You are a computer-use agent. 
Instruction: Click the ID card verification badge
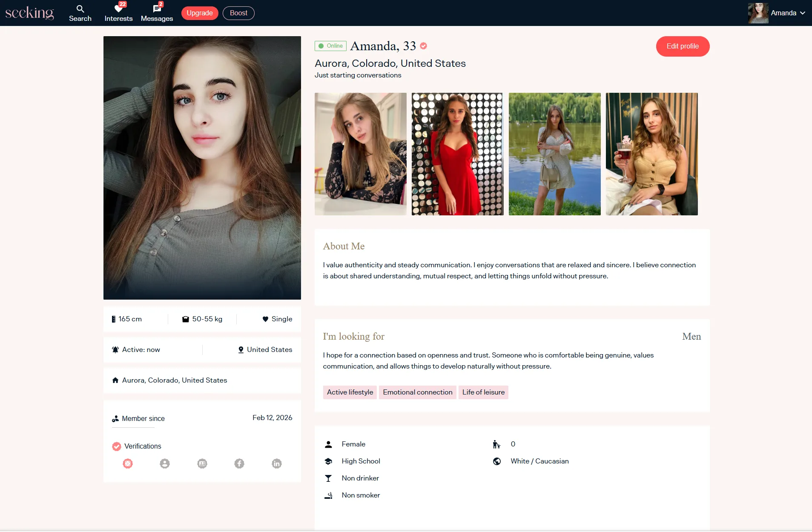pyautogui.click(x=202, y=463)
